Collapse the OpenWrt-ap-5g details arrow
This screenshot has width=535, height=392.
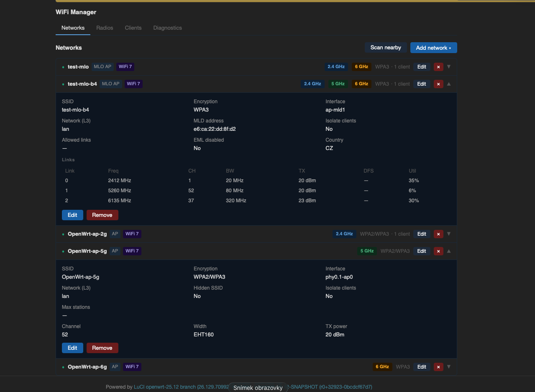(449, 251)
